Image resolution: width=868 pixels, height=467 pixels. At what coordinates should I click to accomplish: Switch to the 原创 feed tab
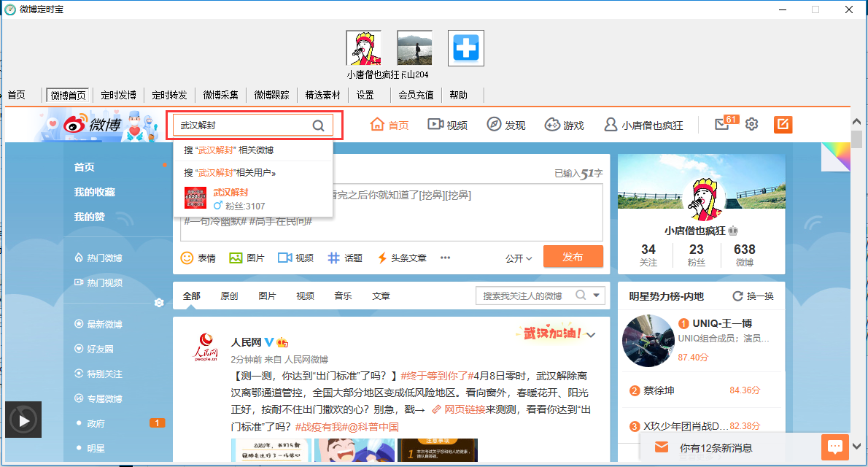[229, 296]
